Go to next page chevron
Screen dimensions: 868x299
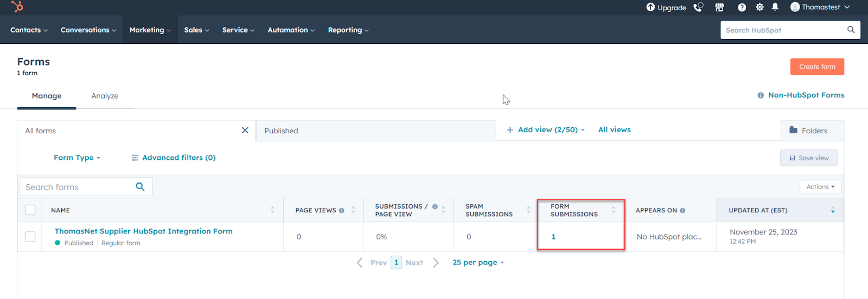[436, 263]
